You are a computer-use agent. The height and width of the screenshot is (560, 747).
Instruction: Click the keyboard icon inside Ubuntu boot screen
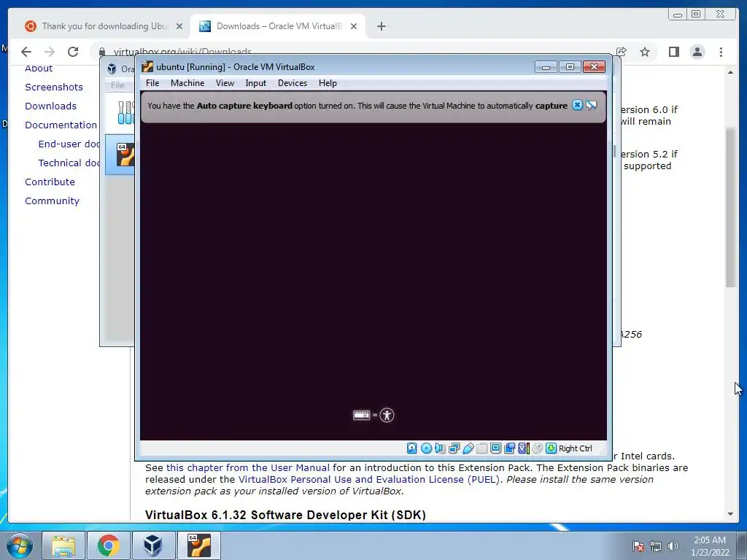tap(361, 415)
